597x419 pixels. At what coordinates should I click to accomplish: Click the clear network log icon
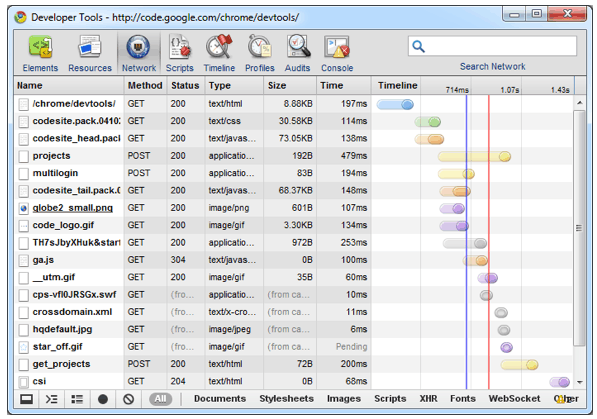[128, 399]
